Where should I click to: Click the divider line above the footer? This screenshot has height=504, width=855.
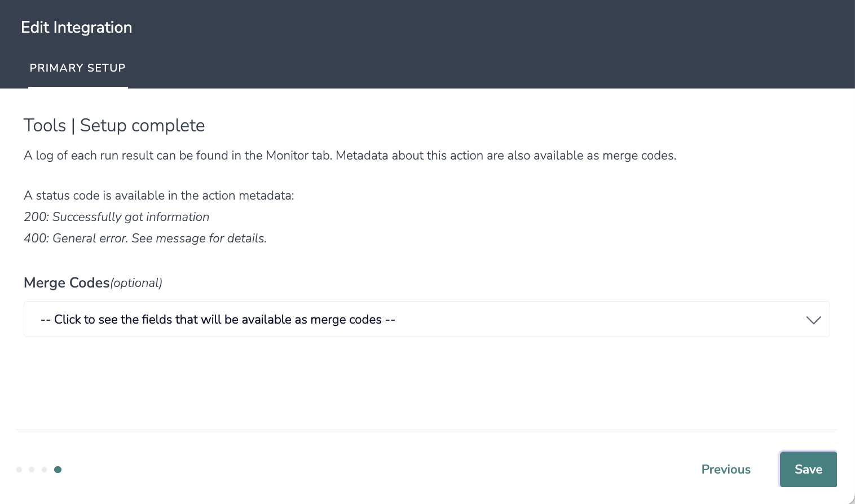426,430
